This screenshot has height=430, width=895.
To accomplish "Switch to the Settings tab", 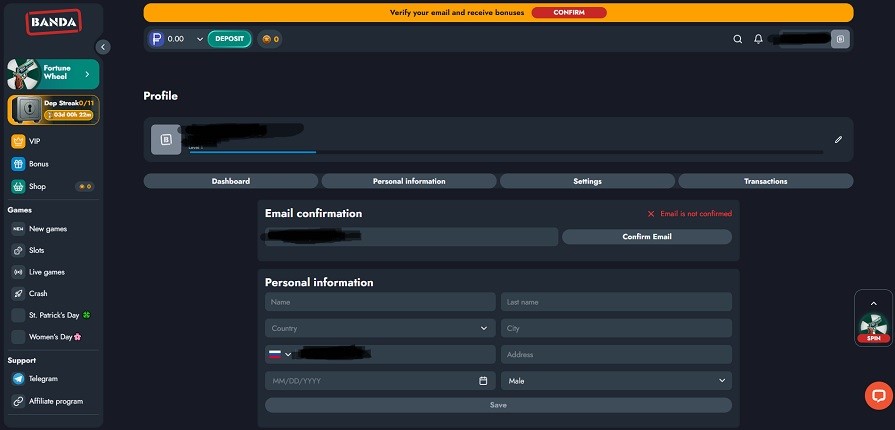I will tap(587, 181).
